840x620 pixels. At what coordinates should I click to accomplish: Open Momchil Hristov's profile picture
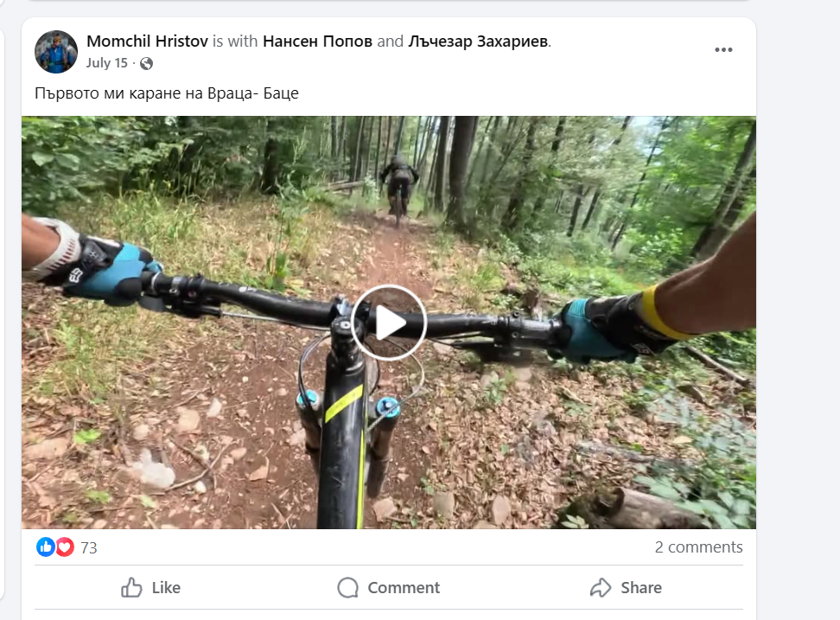point(56,52)
